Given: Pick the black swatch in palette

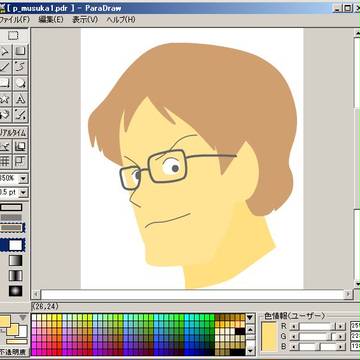Looking at the screenshot, I should [240, 331].
